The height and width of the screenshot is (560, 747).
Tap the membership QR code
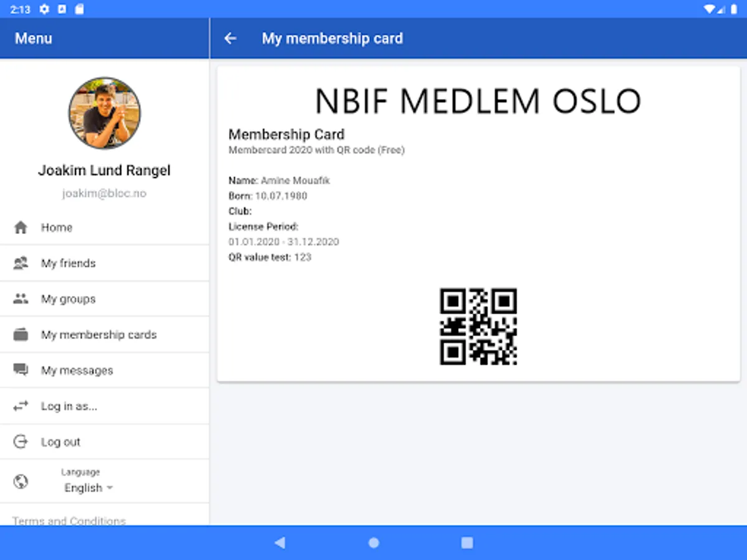coord(478,327)
